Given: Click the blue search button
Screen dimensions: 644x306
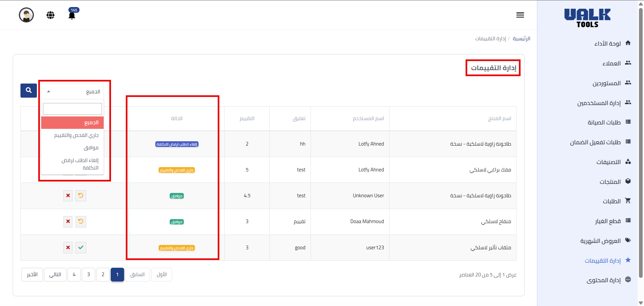Looking at the screenshot, I should point(29,91).
